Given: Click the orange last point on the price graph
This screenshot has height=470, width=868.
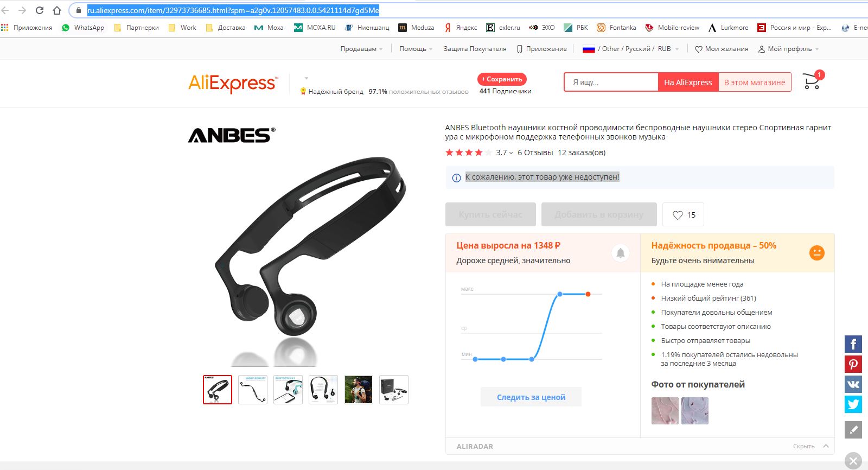Looking at the screenshot, I should click(588, 294).
